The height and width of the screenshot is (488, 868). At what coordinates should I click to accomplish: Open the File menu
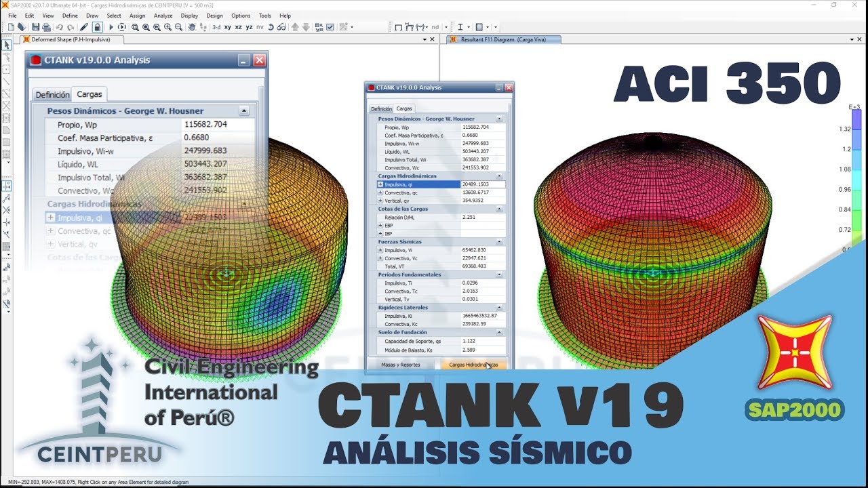[x=12, y=16]
